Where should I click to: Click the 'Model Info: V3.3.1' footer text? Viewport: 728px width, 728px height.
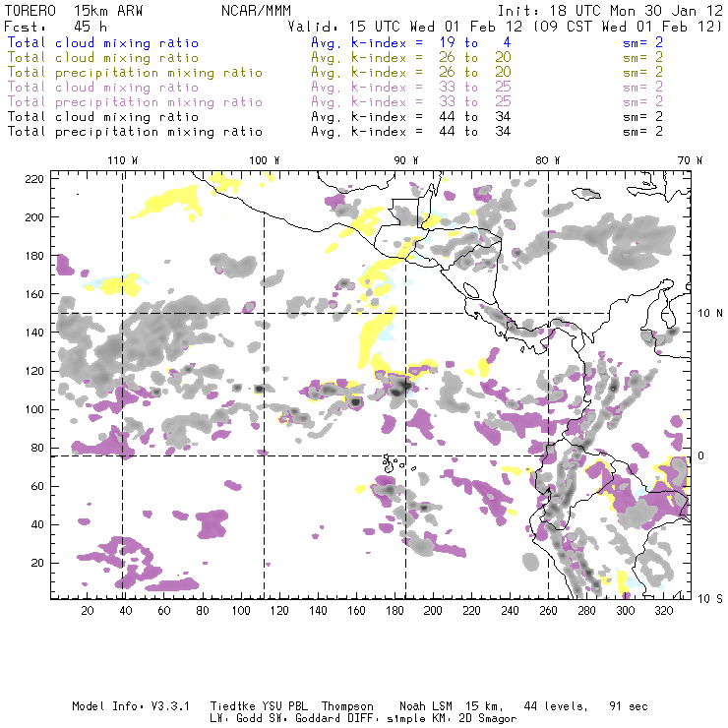[131, 706]
